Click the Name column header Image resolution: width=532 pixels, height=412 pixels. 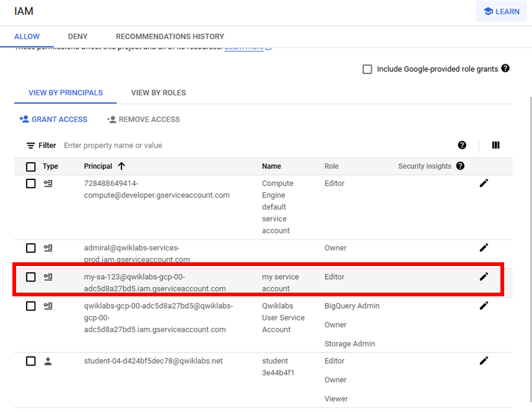click(x=271, y=166)
